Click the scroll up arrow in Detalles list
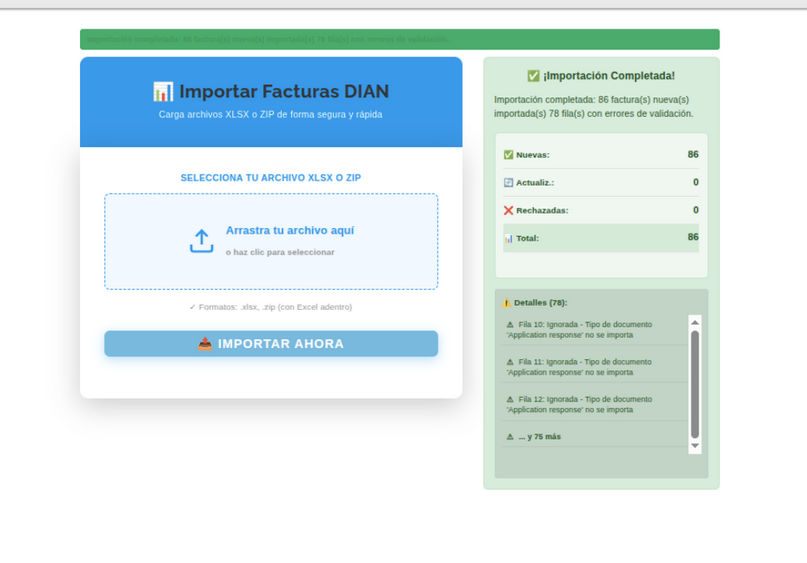 point(695,322)
